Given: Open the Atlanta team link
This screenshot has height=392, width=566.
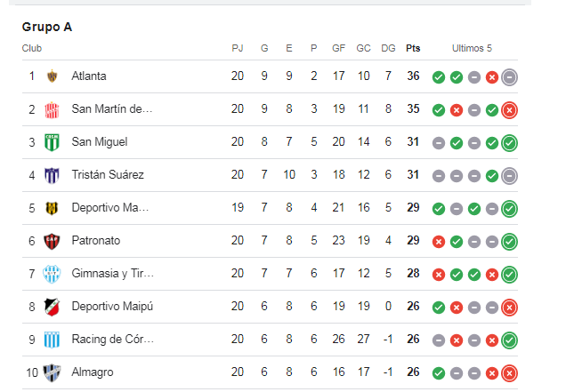Looking at the screenshot, I should pos(89,76).
